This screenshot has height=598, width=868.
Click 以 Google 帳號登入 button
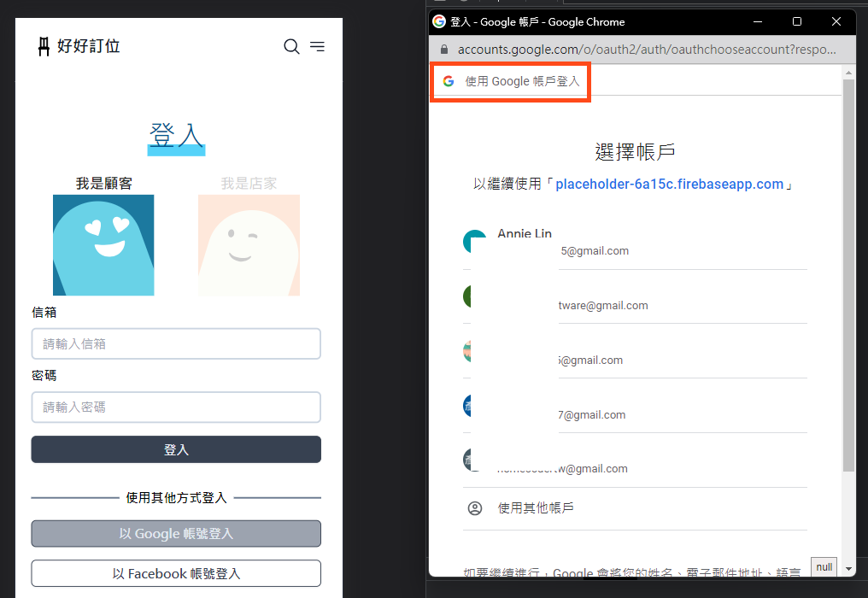pos(176,534)
